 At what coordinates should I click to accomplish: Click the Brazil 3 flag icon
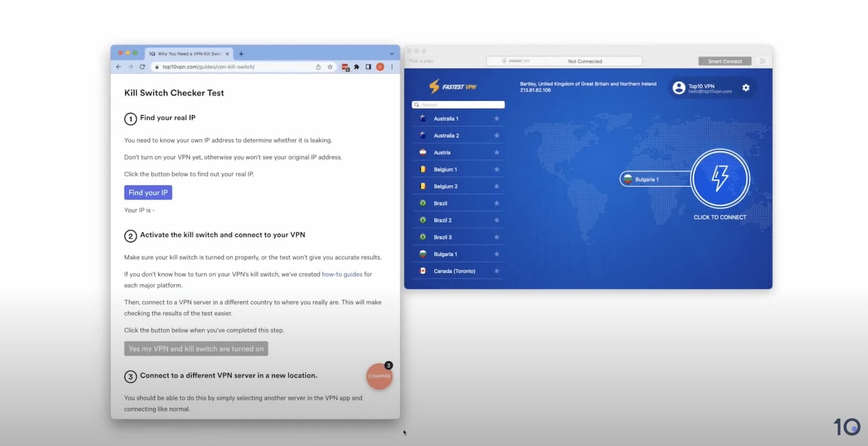coord(423,237)
